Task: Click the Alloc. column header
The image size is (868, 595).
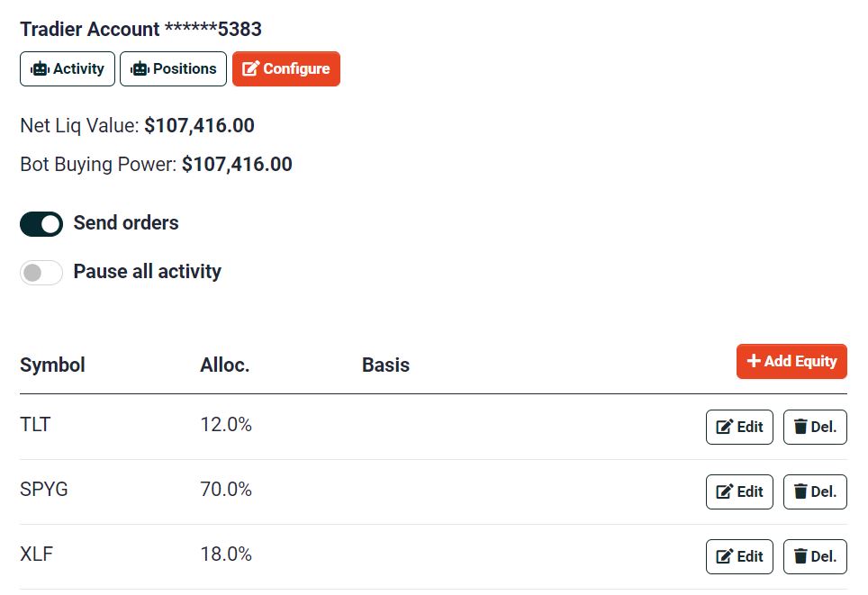Action: [225, 365]
